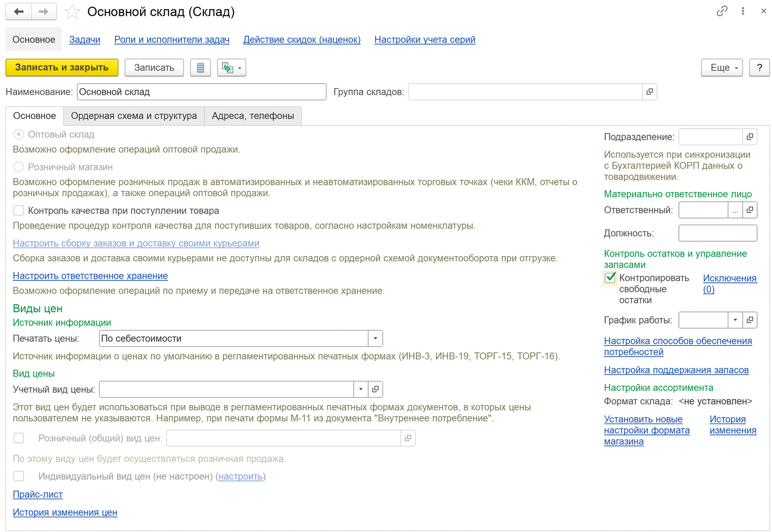
Task: Open Настройки учета серий section
Action: [x=425, y=40]
